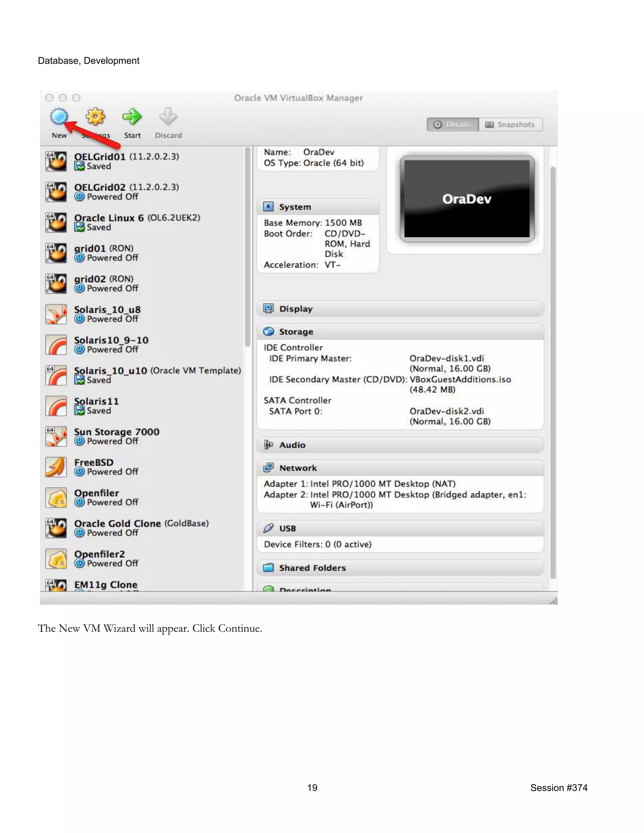The image size is (644, 833).
Task: Click the Saved status icon for Solaris11
Action: click(79, 411)
